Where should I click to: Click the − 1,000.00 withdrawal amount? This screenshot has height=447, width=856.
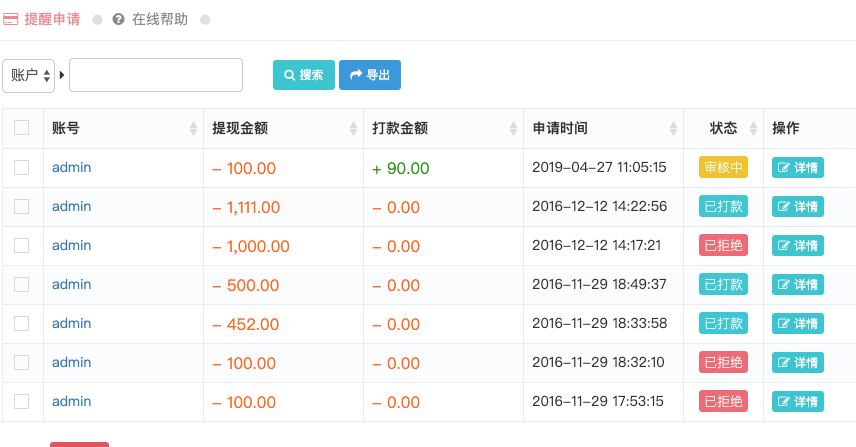[251, 247]
